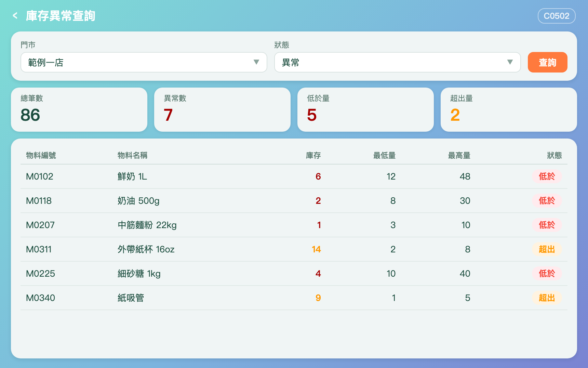This screenshot has height=368, width=588.
Task: Select material code M0225
Action: pos(40,274)
